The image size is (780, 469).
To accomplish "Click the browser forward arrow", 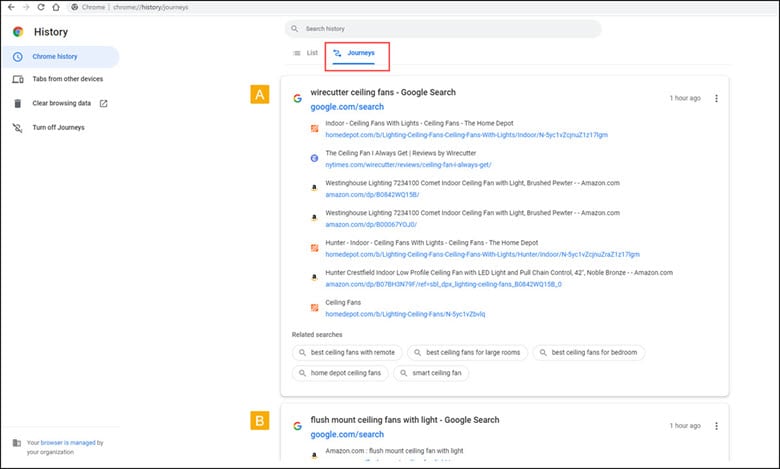I will (26, 7).
